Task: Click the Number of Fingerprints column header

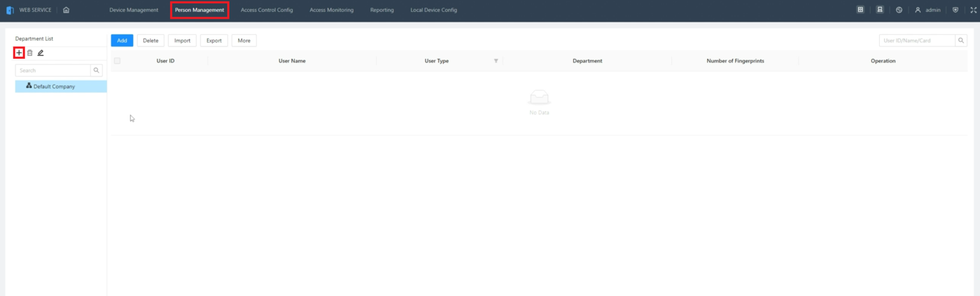Action: (735, 61)
